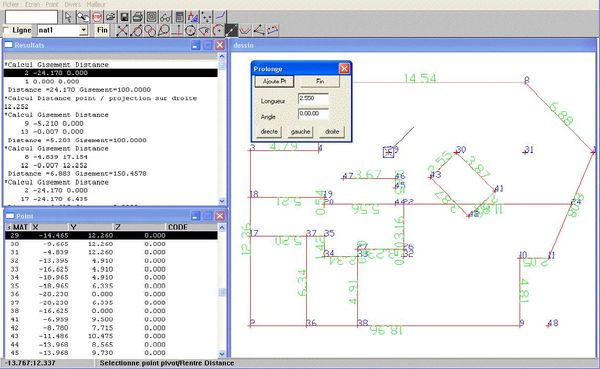
Task: Select the black angled lines tool
Action: click(x=259, y=30)
